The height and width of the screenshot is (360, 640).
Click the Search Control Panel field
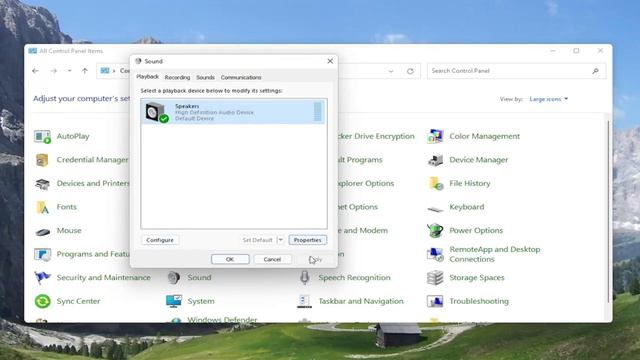point(516,71)
